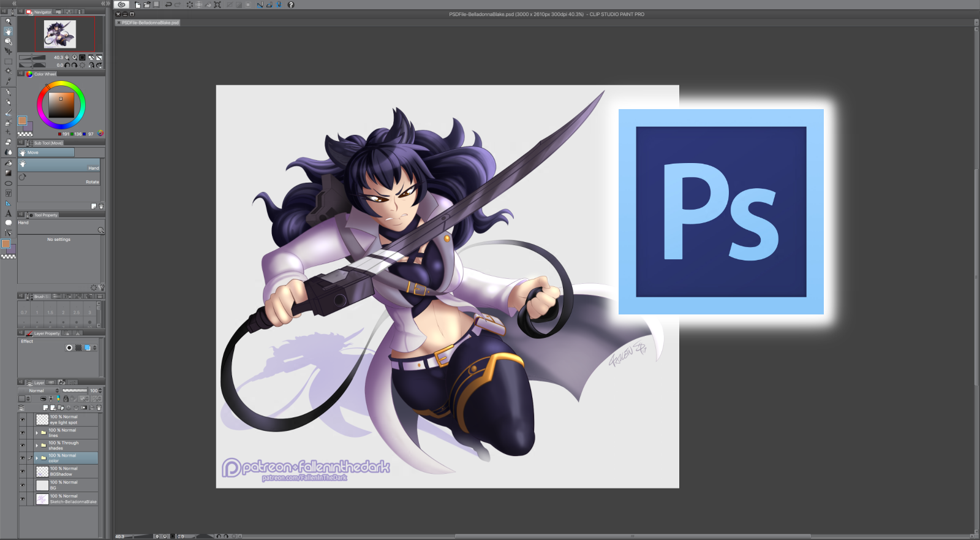
Task: Select the Figure ellipse tool
Action: (x=8, y=183)
